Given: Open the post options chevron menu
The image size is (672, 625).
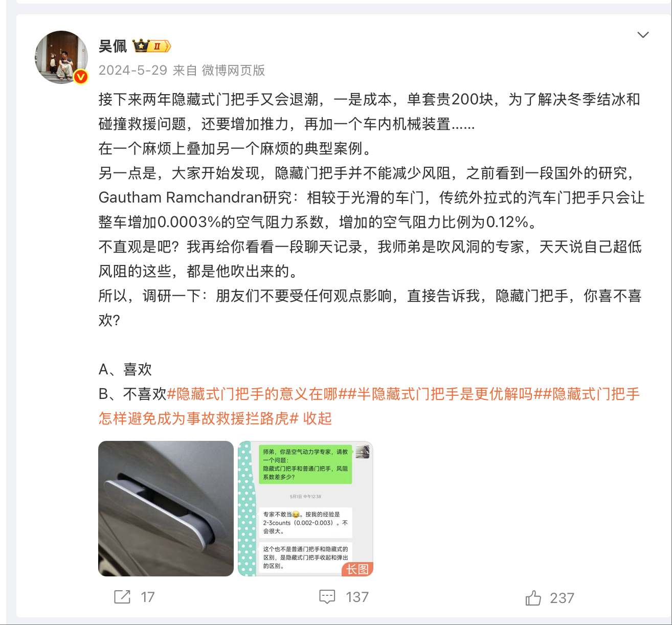Looking at the screenshot, I should (643, 35).
